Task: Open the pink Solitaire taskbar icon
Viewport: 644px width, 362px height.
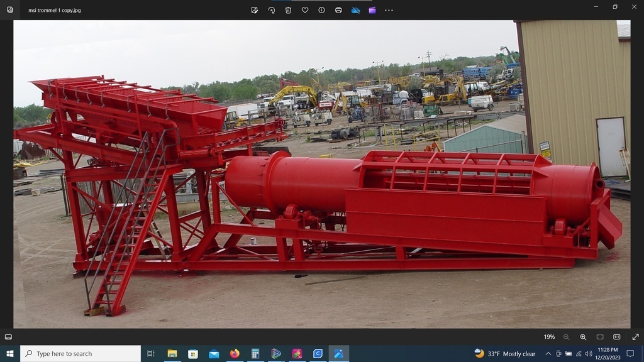Action: coord(297,353)
